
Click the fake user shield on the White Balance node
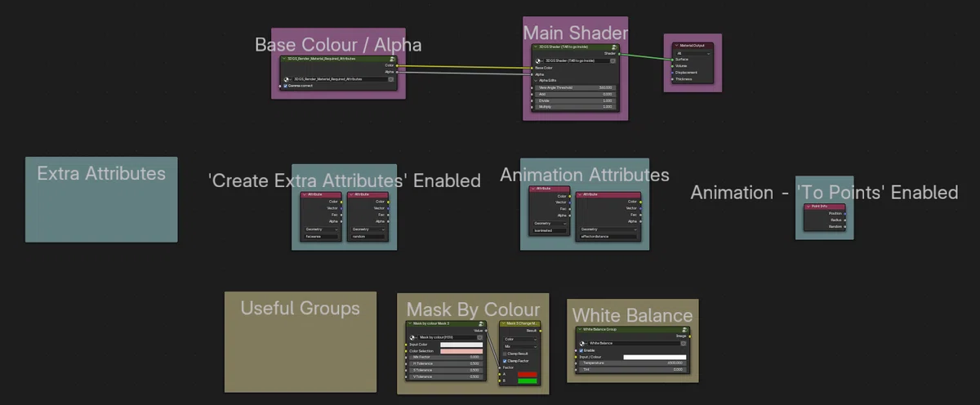tap(684, 344)
